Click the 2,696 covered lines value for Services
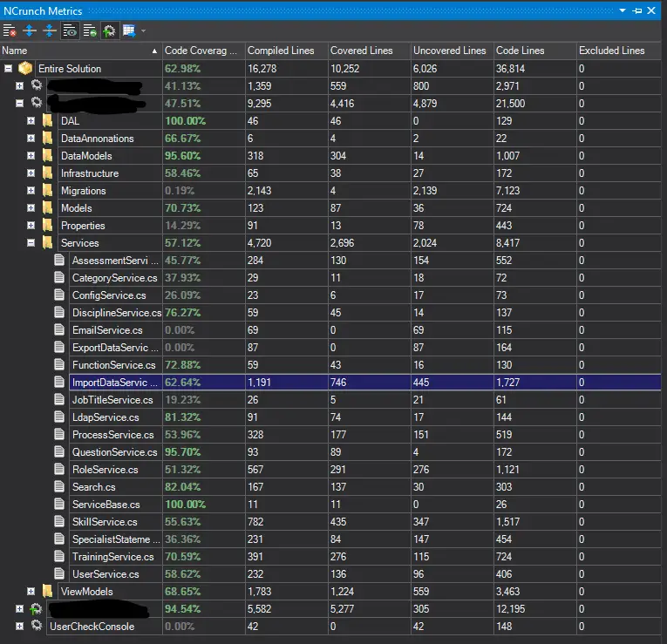Screen dimensions: 667x644 pos(342,243)
